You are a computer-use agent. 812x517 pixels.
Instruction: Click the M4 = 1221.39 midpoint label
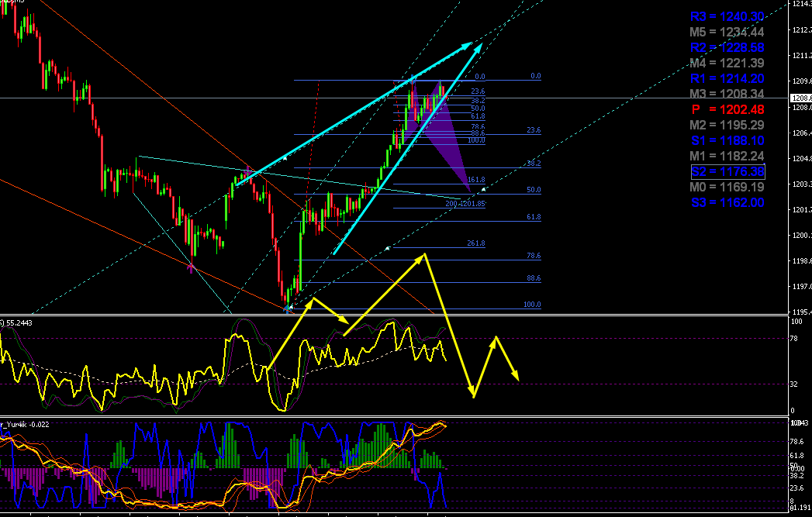(x=727, y=63)
